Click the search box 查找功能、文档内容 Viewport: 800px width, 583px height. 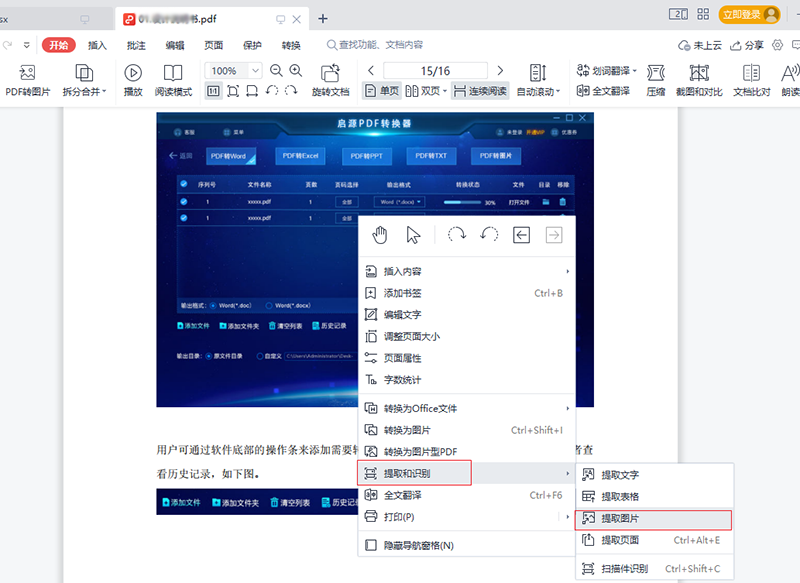coord(375,45)
